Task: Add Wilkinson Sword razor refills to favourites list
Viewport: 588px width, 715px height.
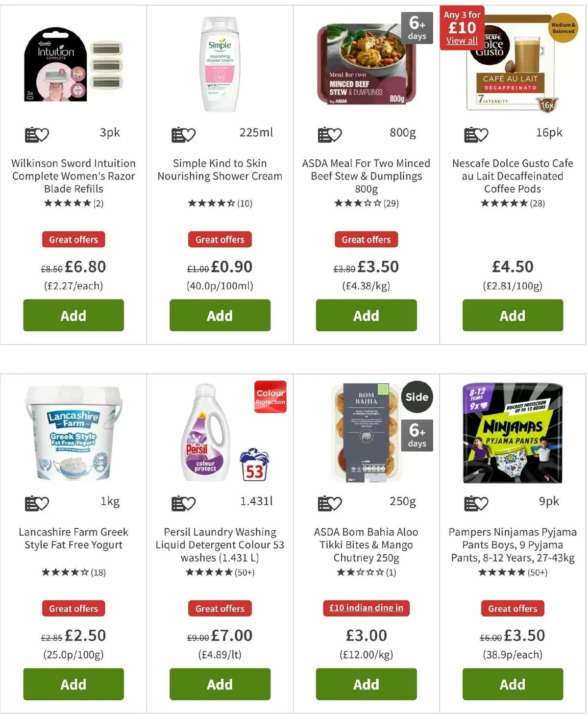Action: [37, 134]
